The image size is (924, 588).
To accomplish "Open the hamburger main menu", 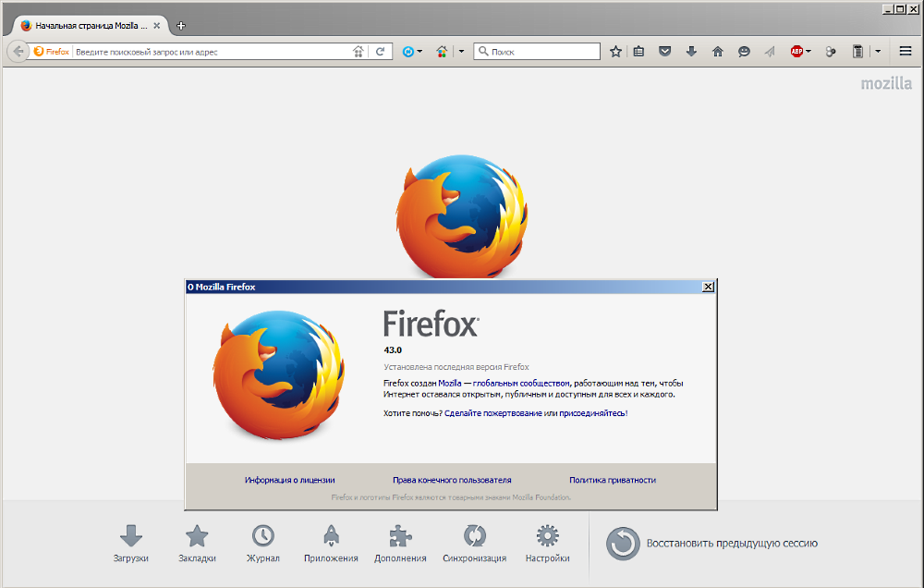I will coord(906,51).
